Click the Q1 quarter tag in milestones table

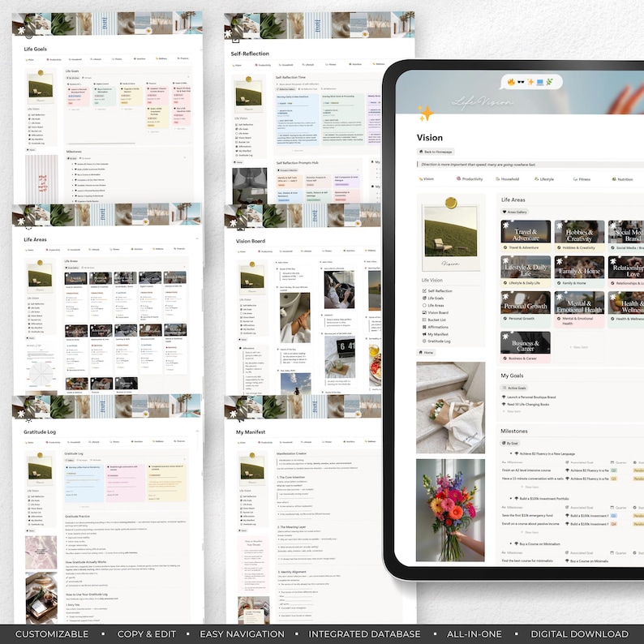pyautogui.click(x=614, y=516)
